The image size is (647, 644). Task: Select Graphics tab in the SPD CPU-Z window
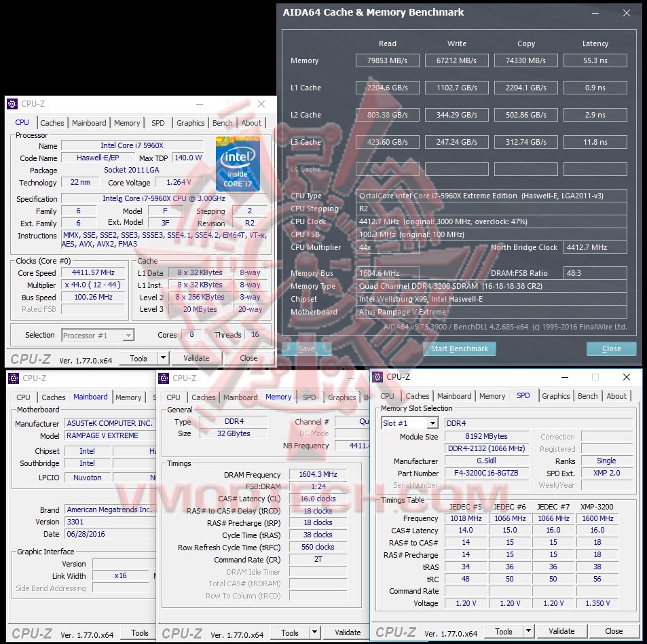(x=556, y=396)
